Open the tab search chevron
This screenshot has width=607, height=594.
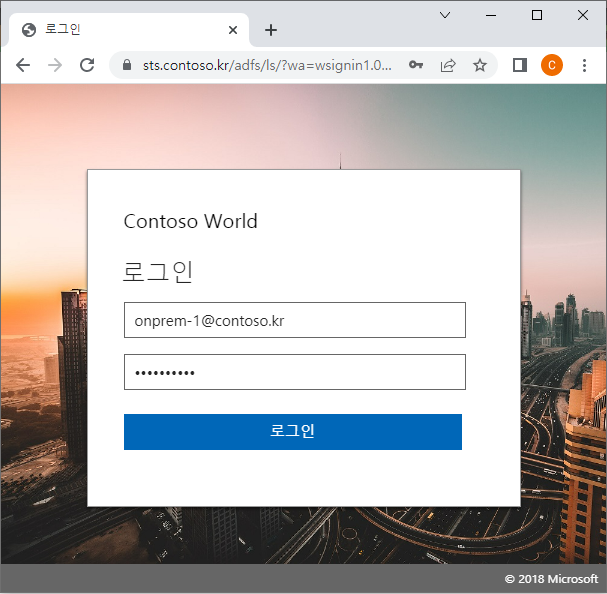pos(445,15)
